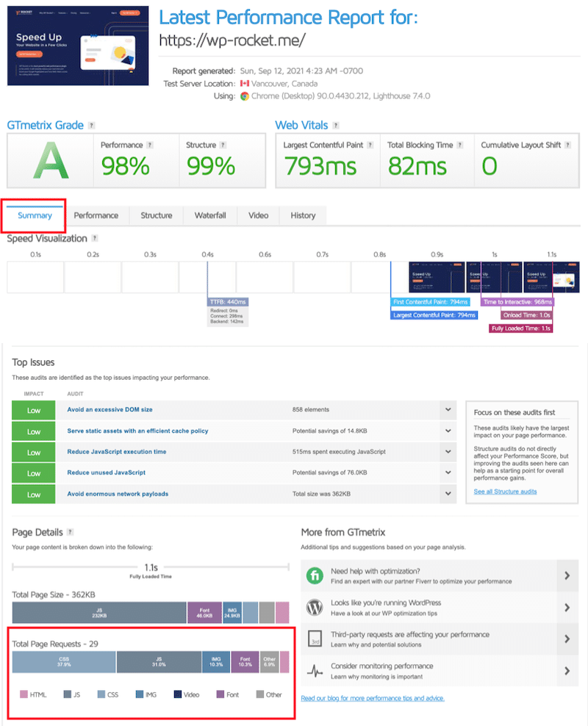Viewport: 588px width, 726px height.
Task: Expand the Avoid excessive DOM size audit
Action: [448, 409]
